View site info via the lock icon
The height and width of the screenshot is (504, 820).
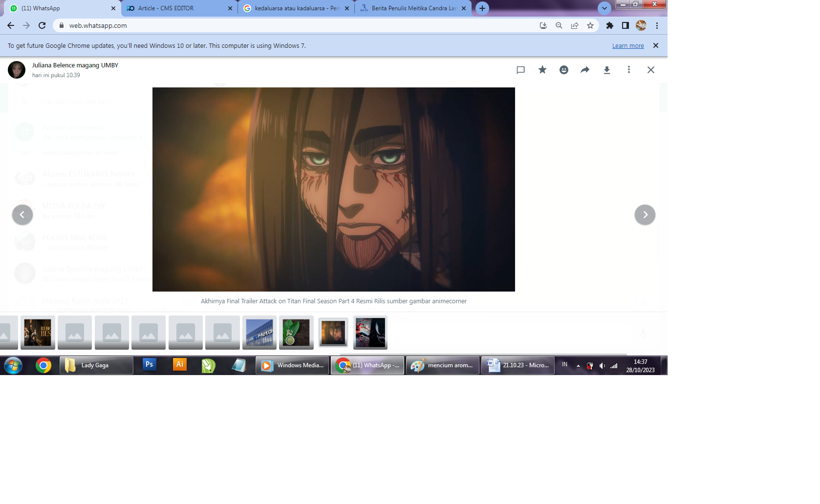pyautogui.click(x=61, y=25)
